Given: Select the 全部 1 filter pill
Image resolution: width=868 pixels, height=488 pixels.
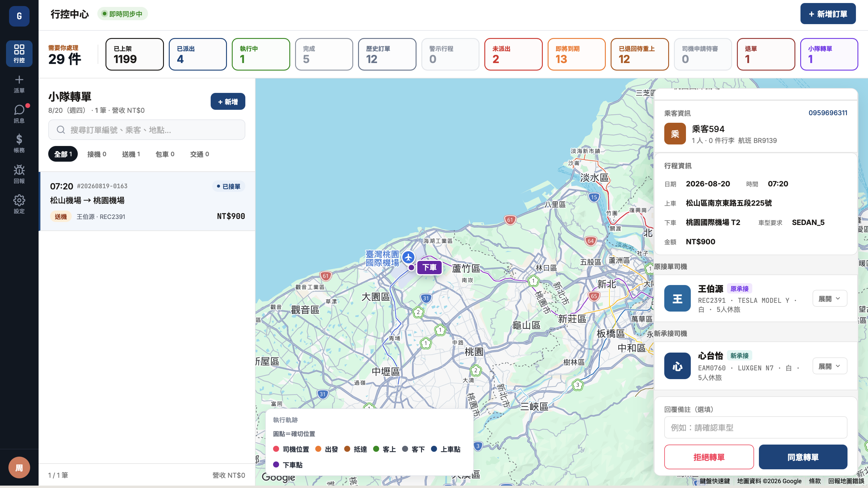Looking at the screenshot, I should (x=63, y=154).
